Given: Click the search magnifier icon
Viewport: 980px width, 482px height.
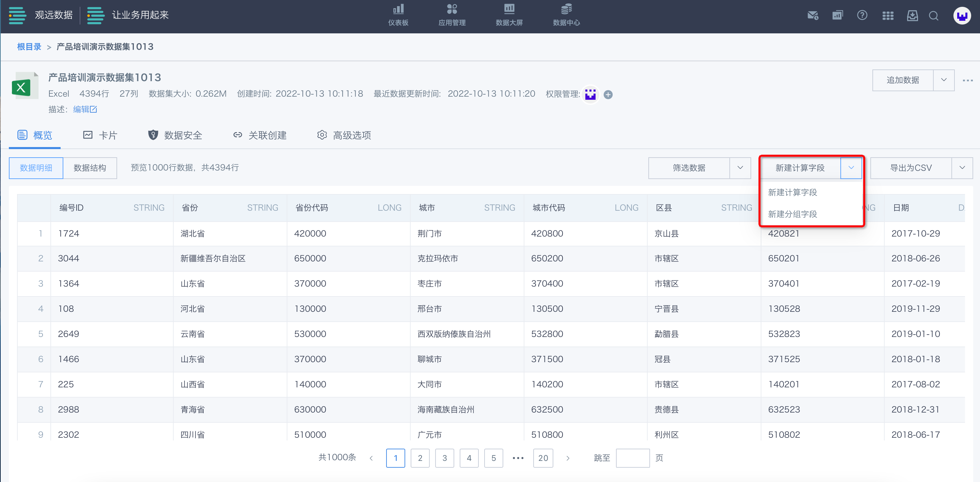Looking at the screenshot, I should click(933, 16).
